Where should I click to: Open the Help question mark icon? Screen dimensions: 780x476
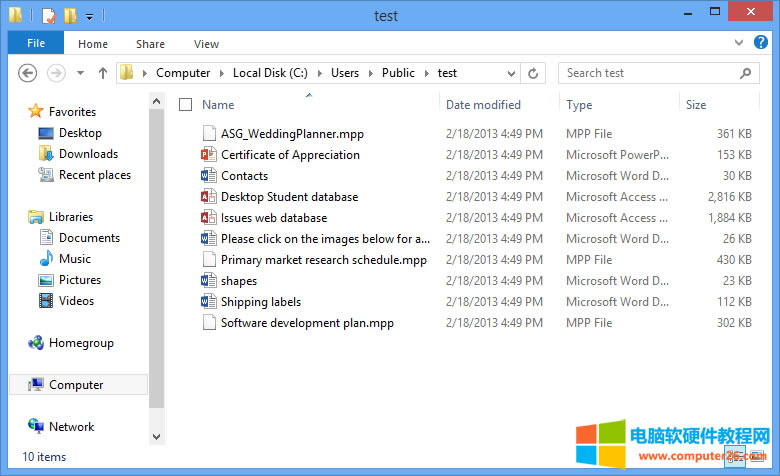(763, 43)
